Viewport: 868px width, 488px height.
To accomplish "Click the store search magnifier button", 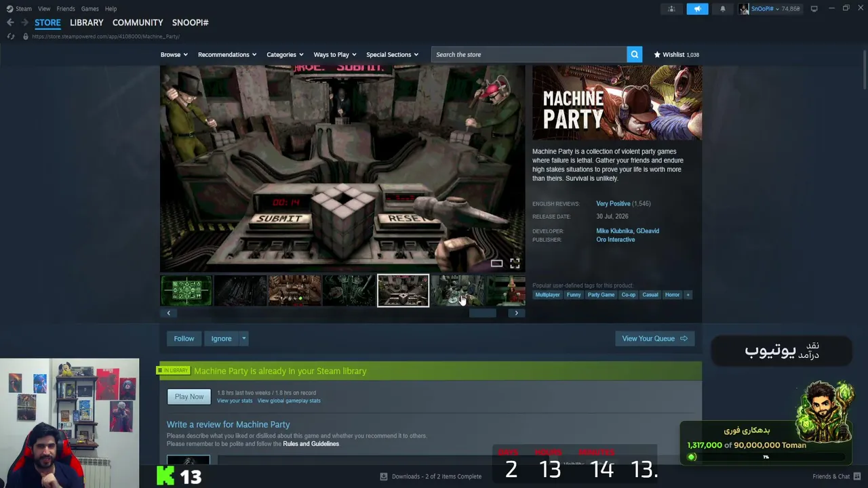I will pos(634,54).
